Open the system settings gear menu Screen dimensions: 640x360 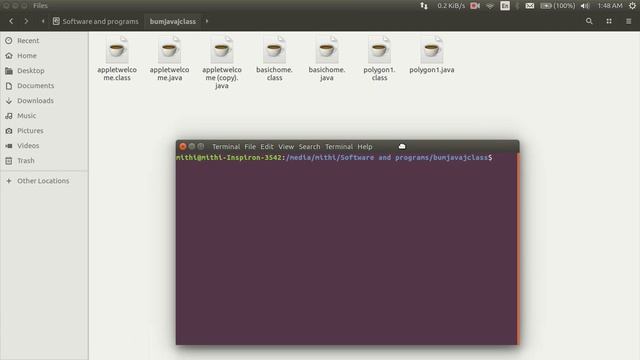[632, 6]
